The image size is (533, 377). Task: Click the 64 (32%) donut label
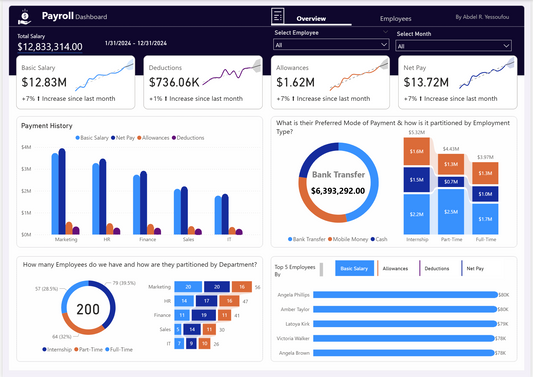pos(62,337)
